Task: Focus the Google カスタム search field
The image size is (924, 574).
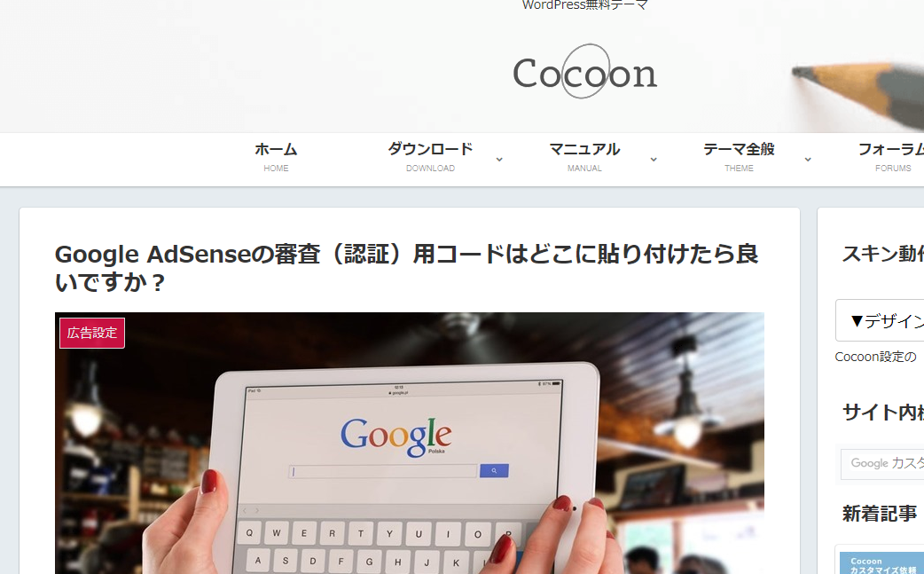Action: click(882, 464)
